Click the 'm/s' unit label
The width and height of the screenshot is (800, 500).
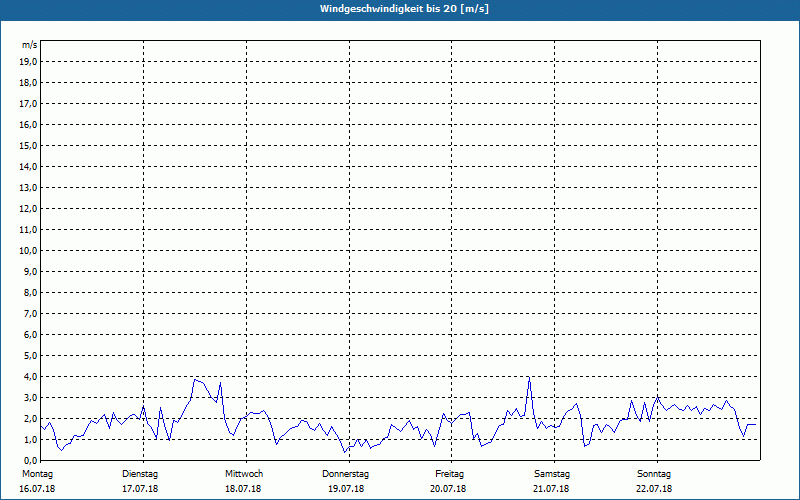pos(30,45)
